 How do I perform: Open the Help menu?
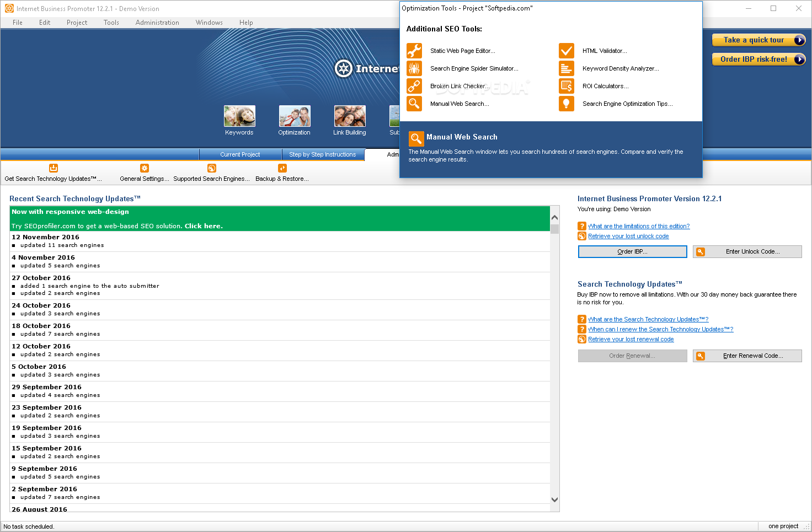pos(246,23)
